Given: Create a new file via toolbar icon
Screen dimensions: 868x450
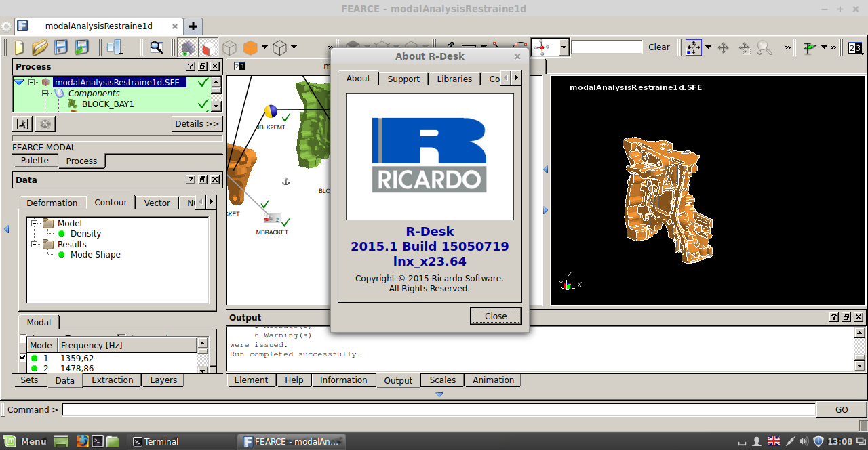Looking at the screenshot, I should coord(20,47).
